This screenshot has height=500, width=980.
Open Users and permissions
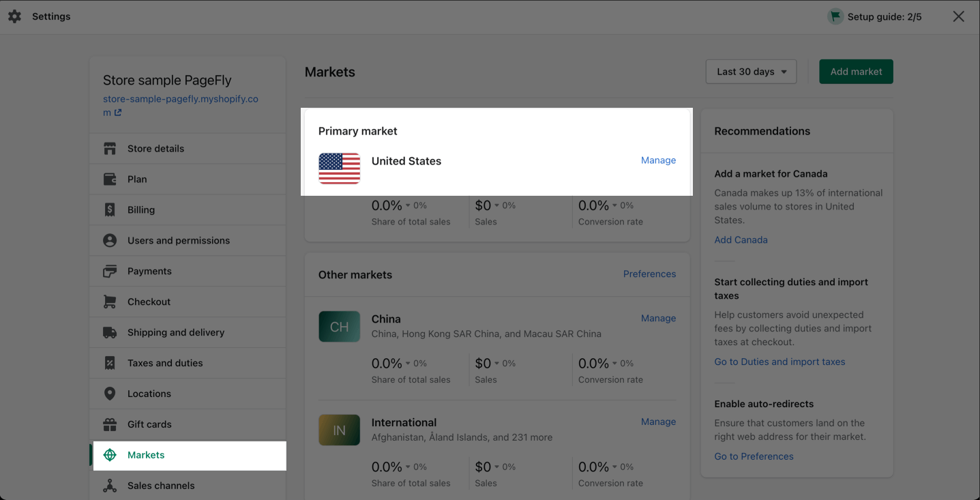(188, 241)
